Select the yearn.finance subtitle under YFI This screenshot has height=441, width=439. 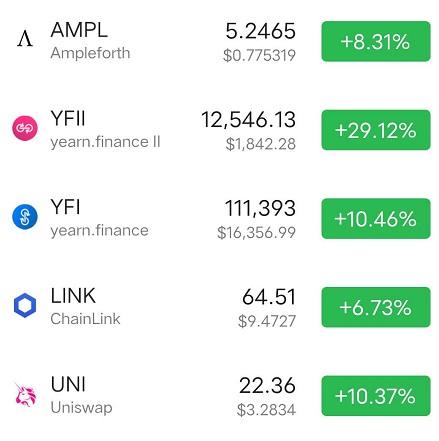click(99, 231)
